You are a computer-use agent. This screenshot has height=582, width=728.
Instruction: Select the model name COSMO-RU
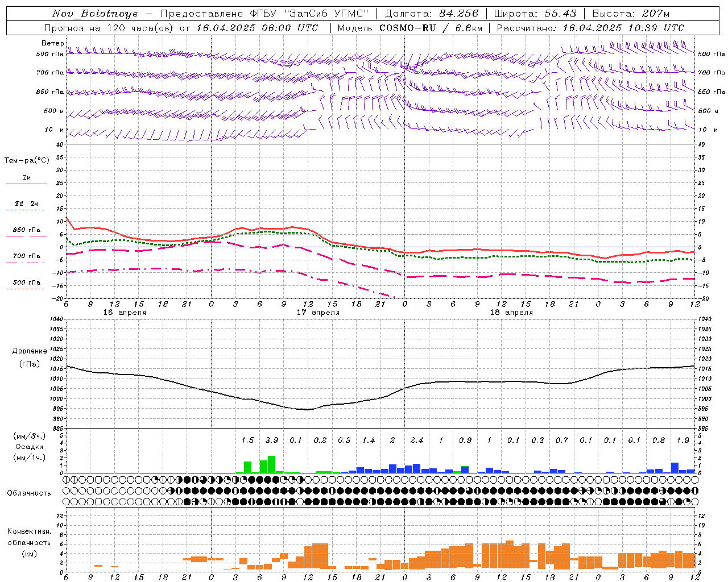click(x=408, y=28)
